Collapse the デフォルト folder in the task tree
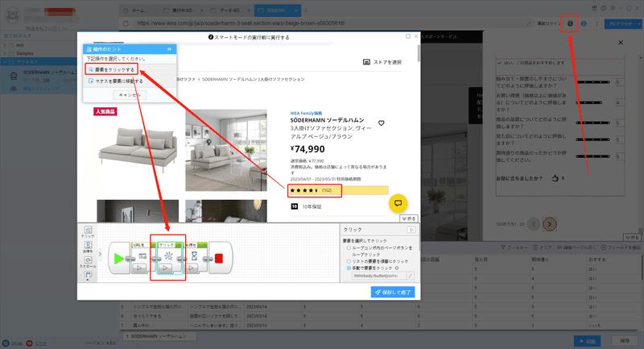 coord(5,62)
